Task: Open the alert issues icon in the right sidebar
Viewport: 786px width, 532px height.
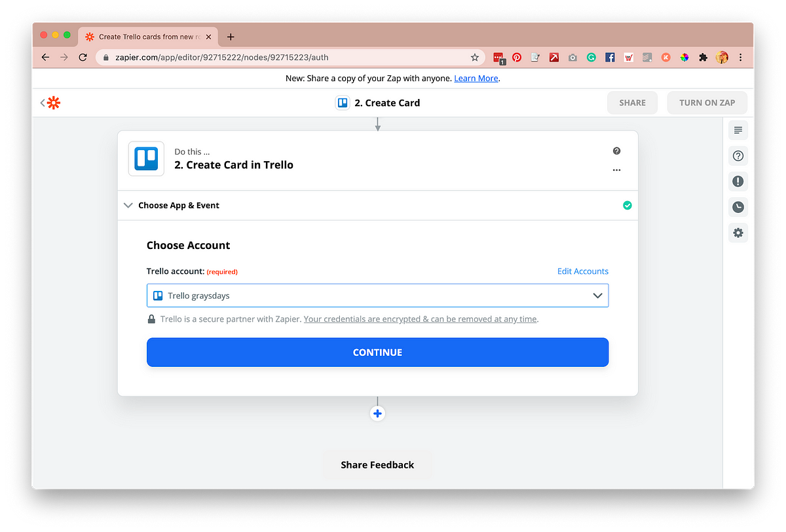Action: 738,181
